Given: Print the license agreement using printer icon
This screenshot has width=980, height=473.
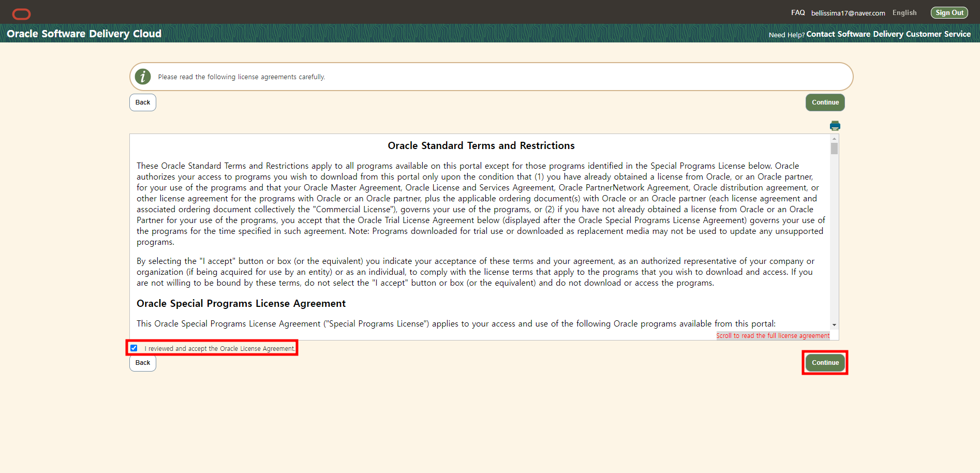Looking at the screenshot, I should pos(835,126).
